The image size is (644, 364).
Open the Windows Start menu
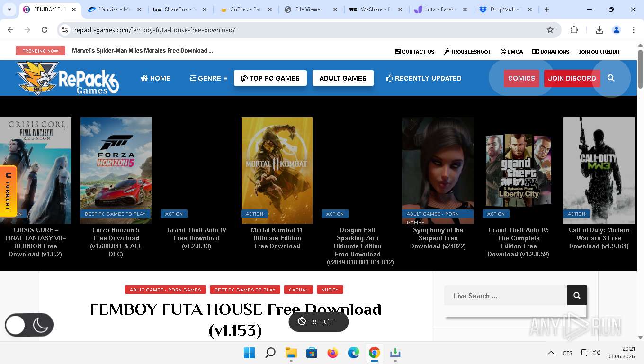pyautogui.click(x=249, y=353)
